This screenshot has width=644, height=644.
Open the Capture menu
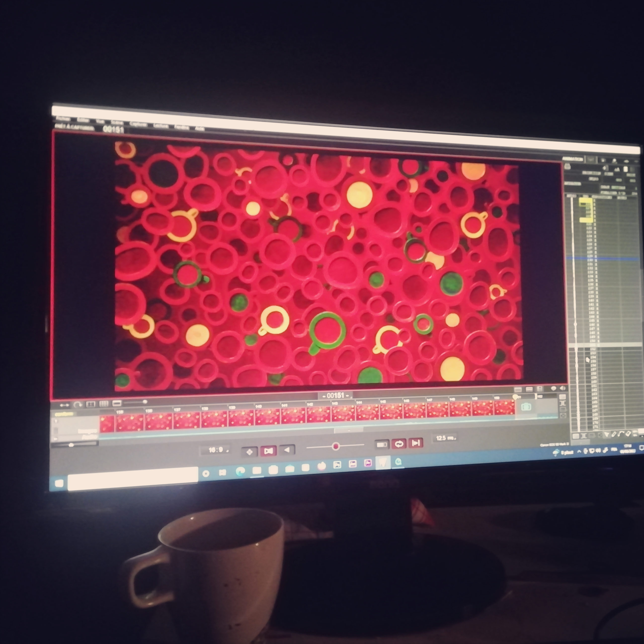pyautogui.click(x=138, y=124)
